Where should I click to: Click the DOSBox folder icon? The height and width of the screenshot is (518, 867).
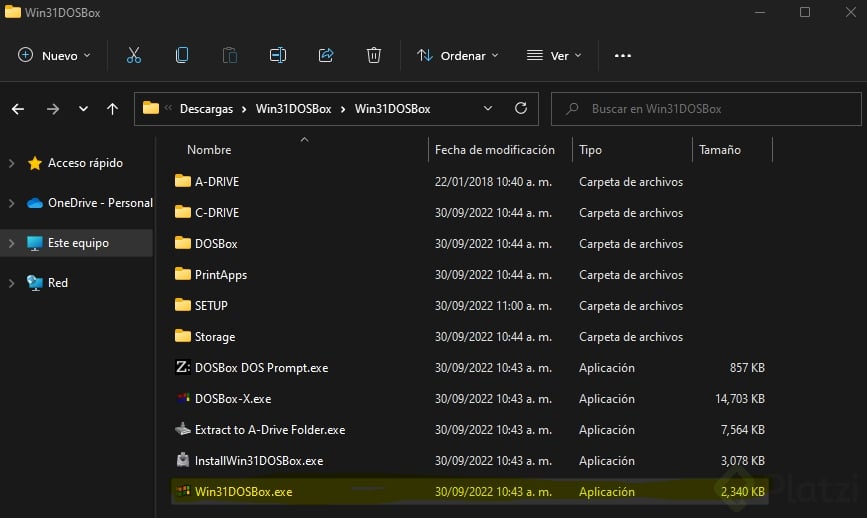coord(182,243)
